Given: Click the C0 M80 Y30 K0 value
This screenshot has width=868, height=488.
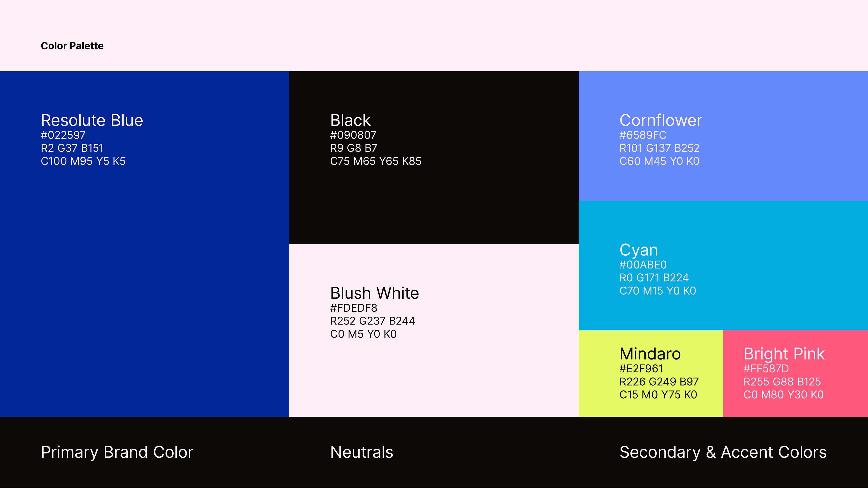Looking at the screenshot, I should tap(784, 395).
